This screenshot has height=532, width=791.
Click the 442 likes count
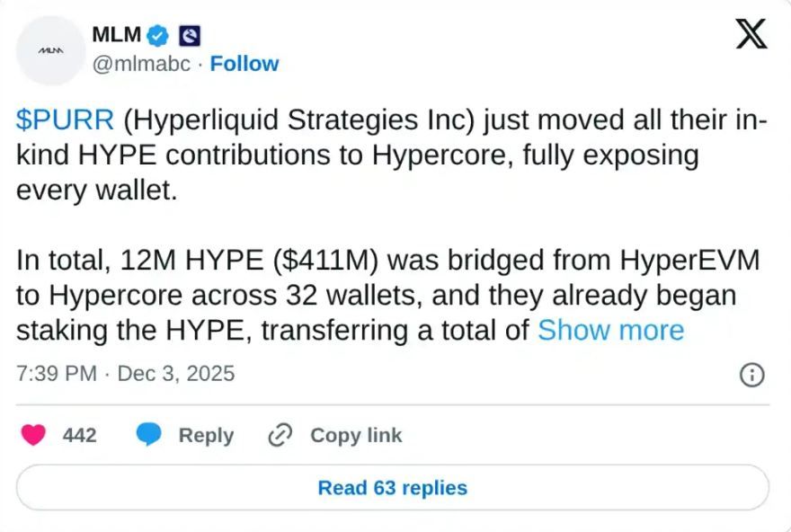pos(79,435)
